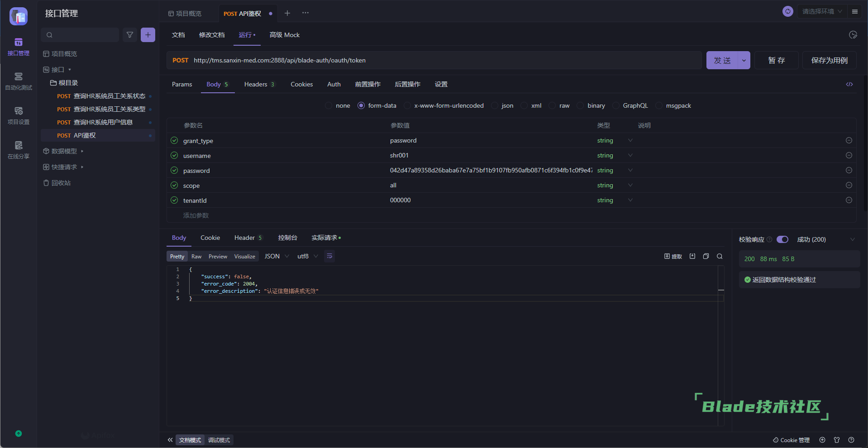This screenshot has width=868, height=448.
Task: Download the response body
Action: pyautogui.click(x=692, y=256)
